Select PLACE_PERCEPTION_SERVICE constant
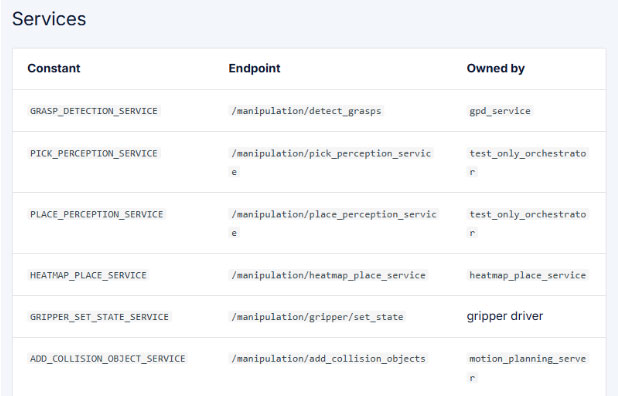618x396 pixels. pyautogui.click(x=97, y=214)
